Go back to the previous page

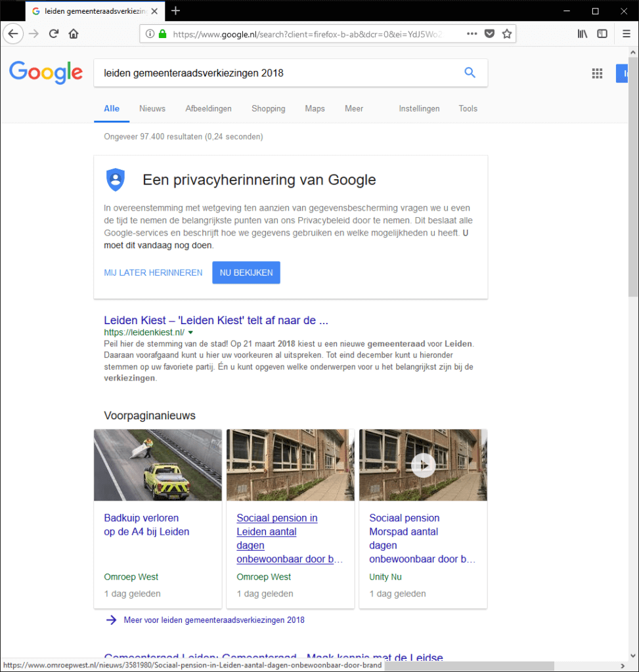13,34
